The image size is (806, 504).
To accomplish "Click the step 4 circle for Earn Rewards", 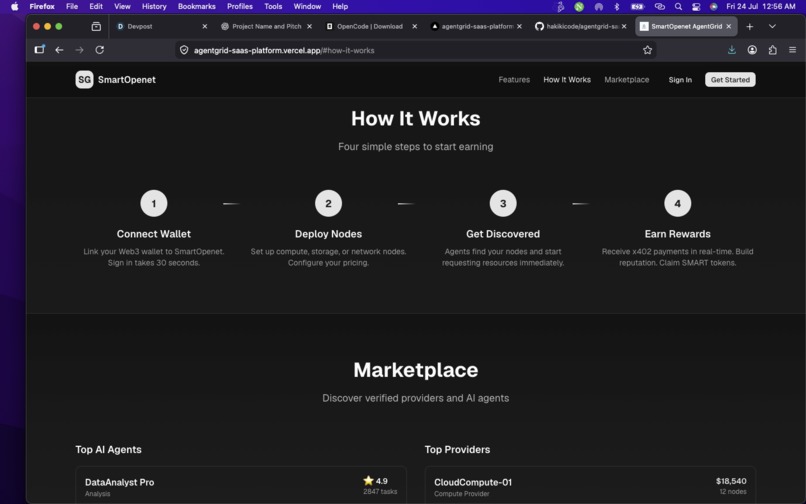I will coord(677,203).
